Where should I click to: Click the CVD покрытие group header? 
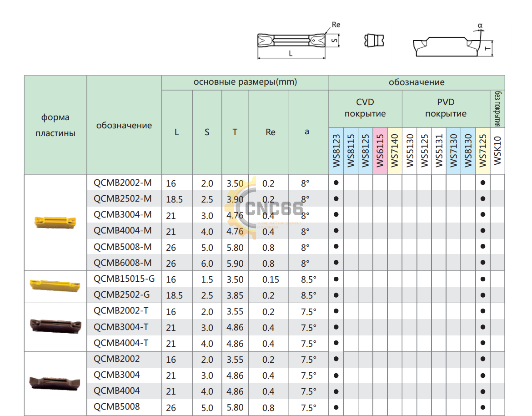coord(366,108)
